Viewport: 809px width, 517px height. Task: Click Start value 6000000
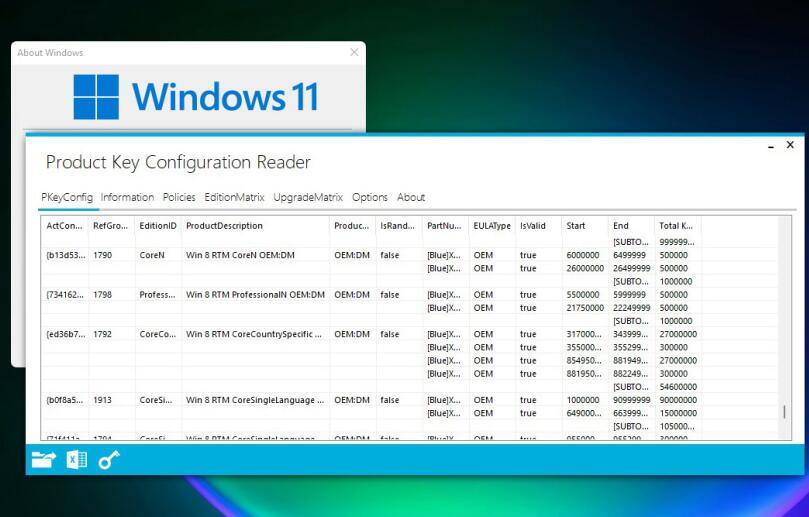pos(583,255)
